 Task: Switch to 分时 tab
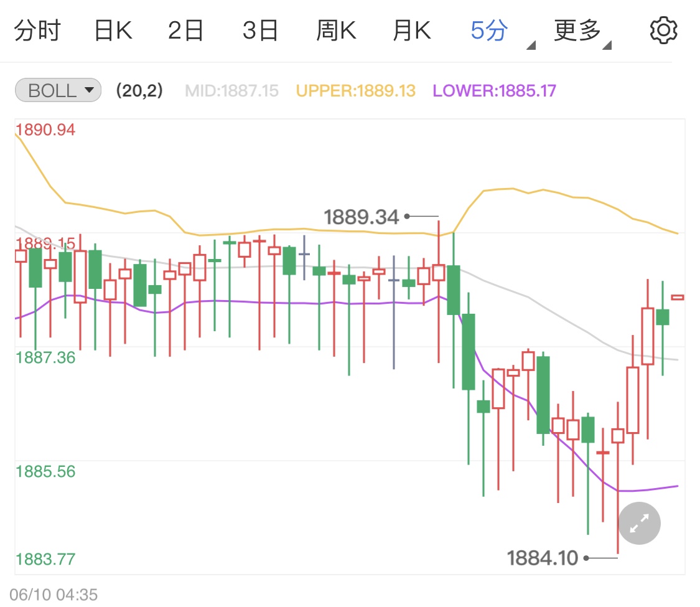[x=37, y=31]
